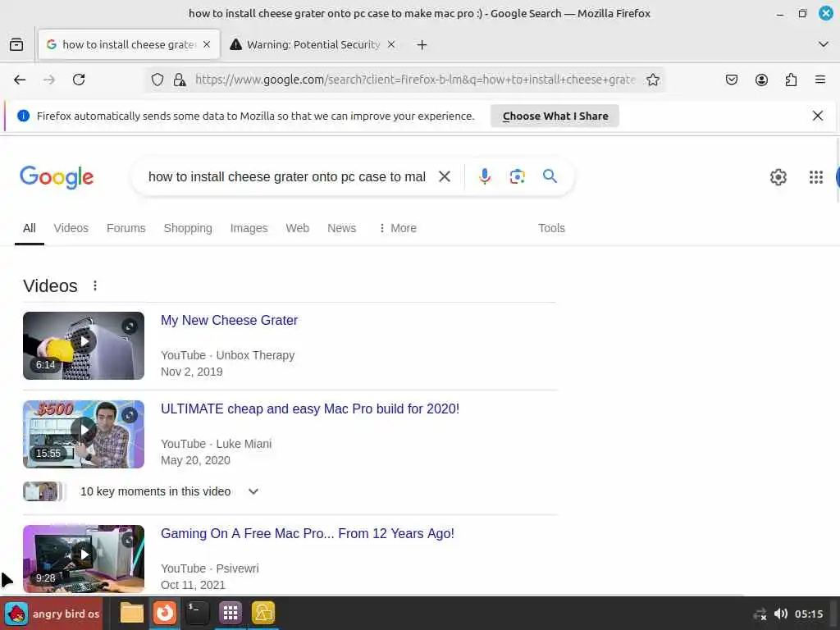
Task: Open ULTIMATE cheap and easy Mac Pro link
Action: (309, 409)
